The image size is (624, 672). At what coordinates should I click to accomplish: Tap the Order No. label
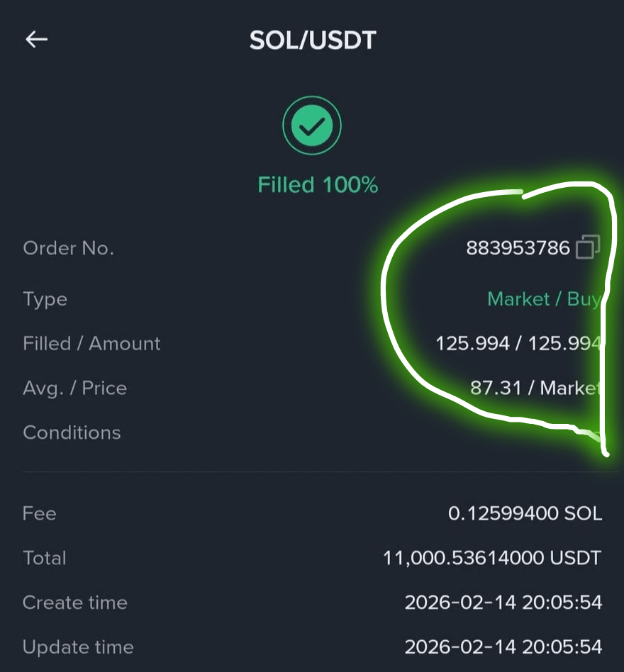[x=69, y=248]
